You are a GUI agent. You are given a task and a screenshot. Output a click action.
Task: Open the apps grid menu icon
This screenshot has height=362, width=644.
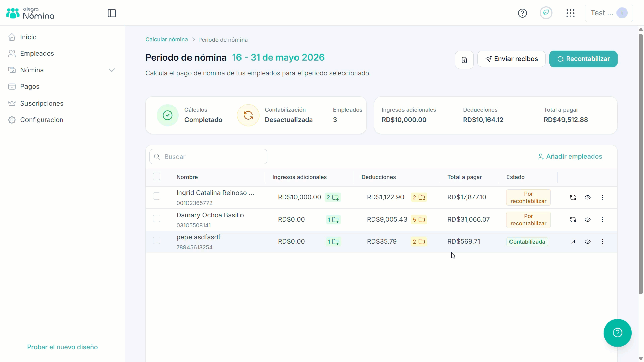(570, 13)
